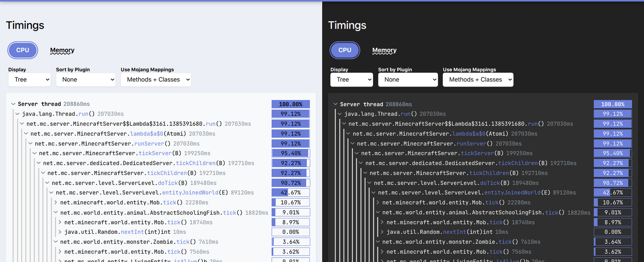
Task: Switch to Memory in dark panel
Action: pos(384,50)
